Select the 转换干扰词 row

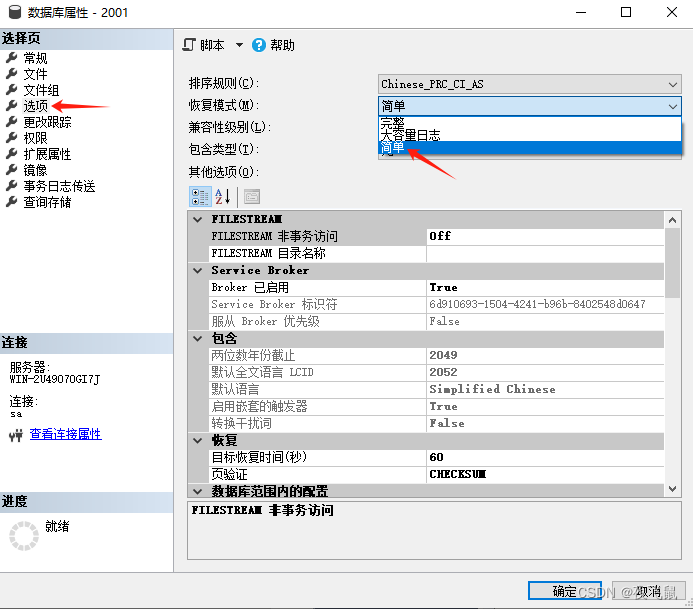click(x=436, y=423)
